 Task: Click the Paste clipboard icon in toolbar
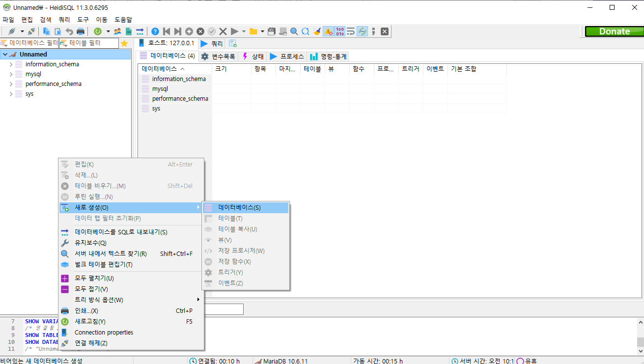pyautogui.click(x=58, y=31)
